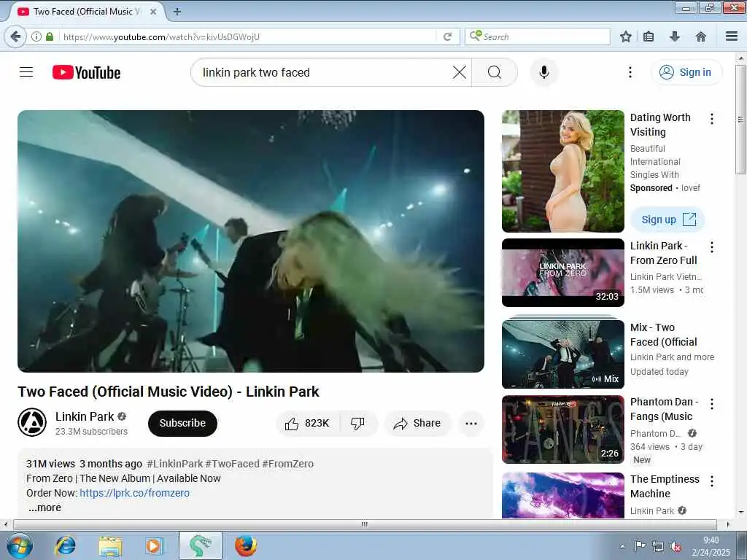Click the Share button
Viewport: 747px width, 560px height.
click(417, 424)
